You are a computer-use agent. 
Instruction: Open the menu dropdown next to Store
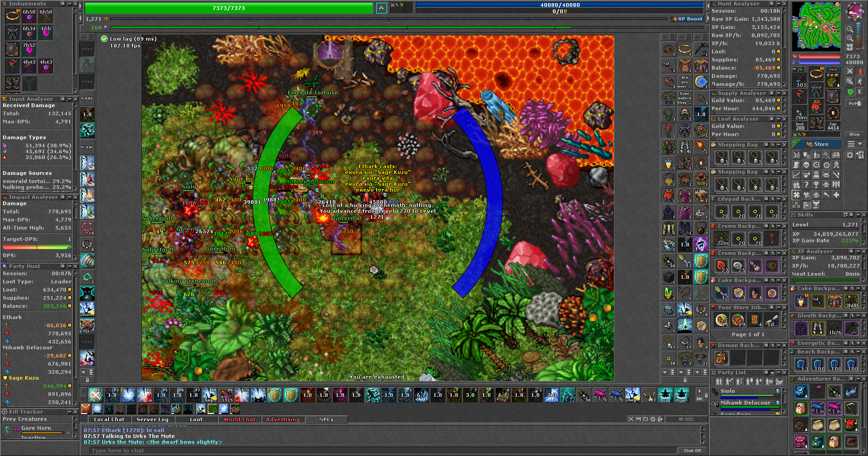pos(855,144)
